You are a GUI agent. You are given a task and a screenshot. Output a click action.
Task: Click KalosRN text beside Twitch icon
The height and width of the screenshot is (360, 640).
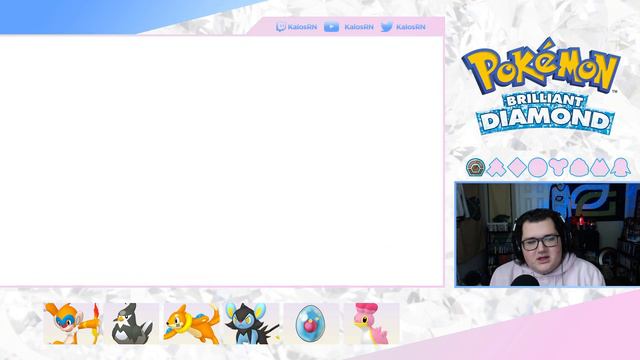tap(302, 27)
